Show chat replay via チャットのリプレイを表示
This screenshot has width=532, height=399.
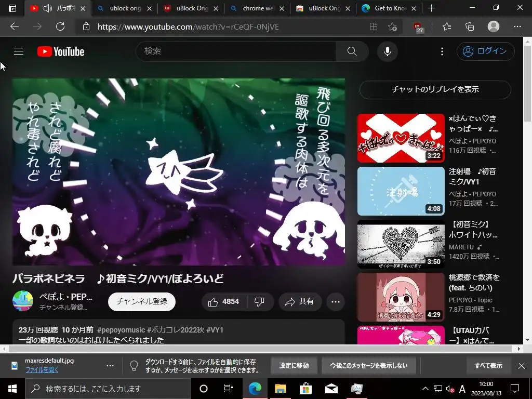[x=435, y=89]
